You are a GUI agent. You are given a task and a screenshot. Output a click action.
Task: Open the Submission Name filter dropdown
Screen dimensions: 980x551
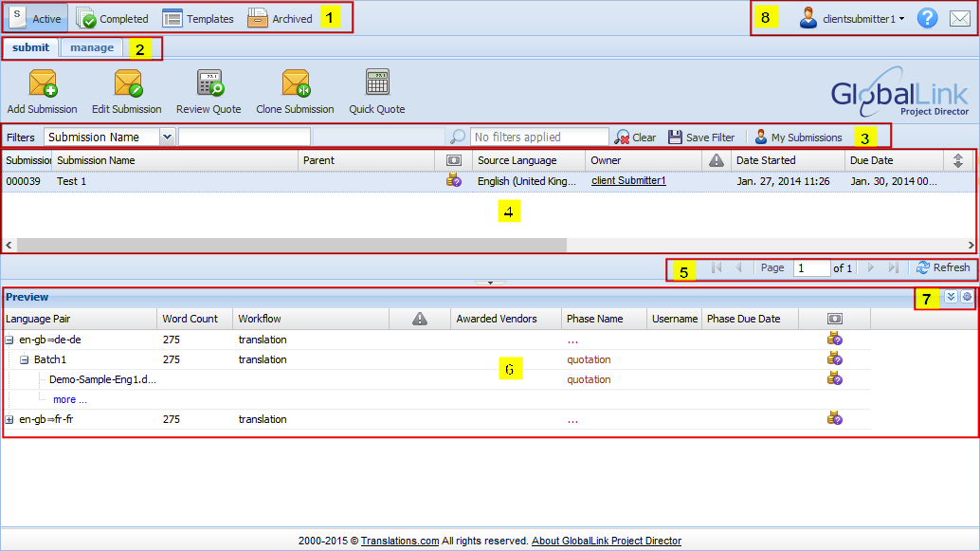click(x=168, y=137)
